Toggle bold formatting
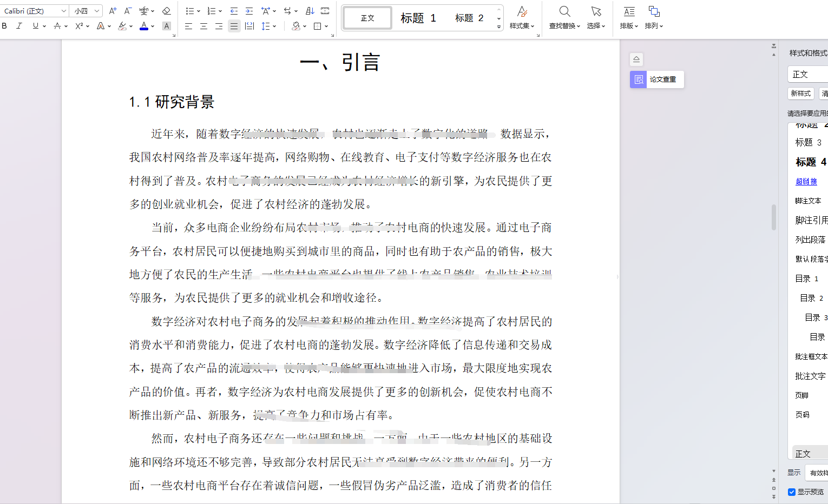Viewport: 828px width, 504px height. pos(5,26)
